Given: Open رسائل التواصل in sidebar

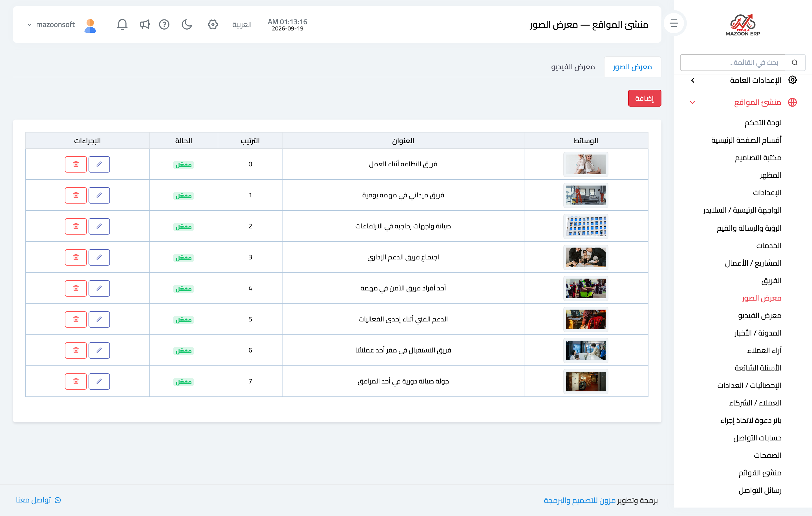Looking at the screenshot, I should click(760, 490).
